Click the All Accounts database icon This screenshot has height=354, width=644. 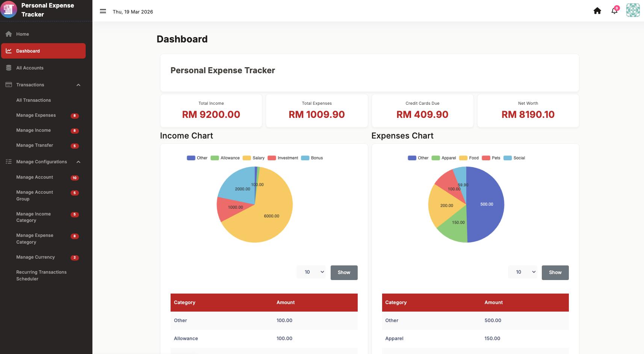tap(9, 68)
